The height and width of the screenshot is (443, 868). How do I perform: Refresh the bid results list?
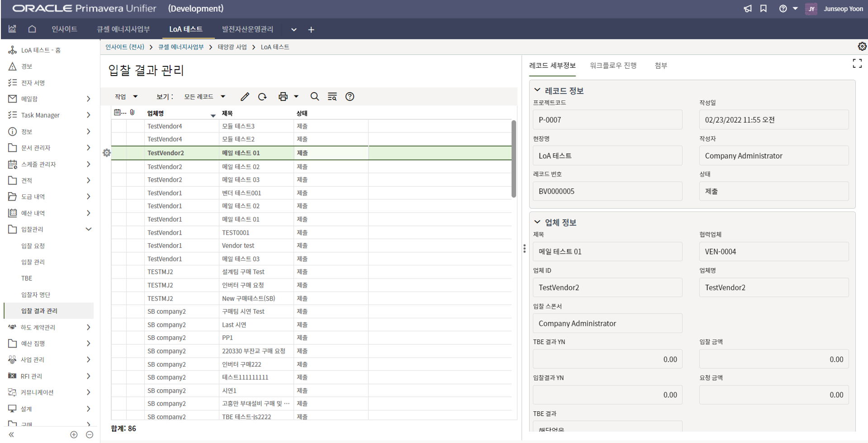pyautogui.click(x=262, y=97)
